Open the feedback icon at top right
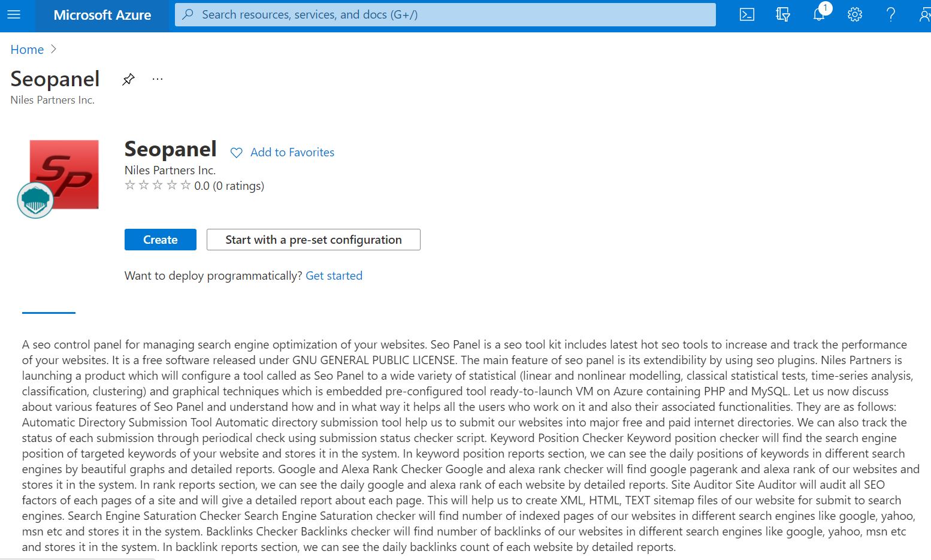931x560 pixels. click(924, 14)
